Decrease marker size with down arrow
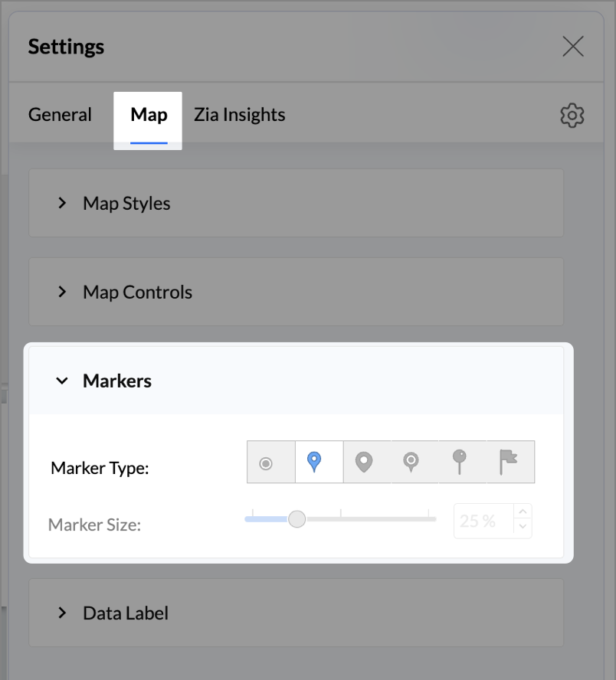Image resolution: width=616 pixels, height=680 pixels. [x=523, y=527]
